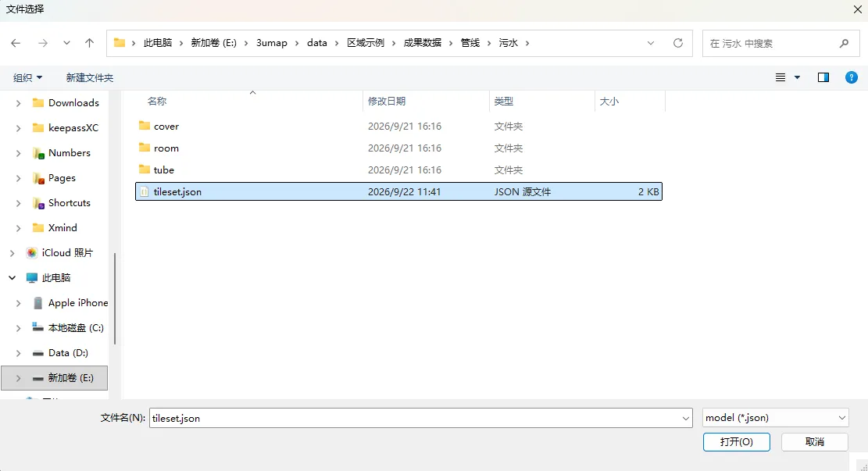This screenshot has height=471, width=868.
Task: Open the help question mark icon
Action: pos(851,77)
